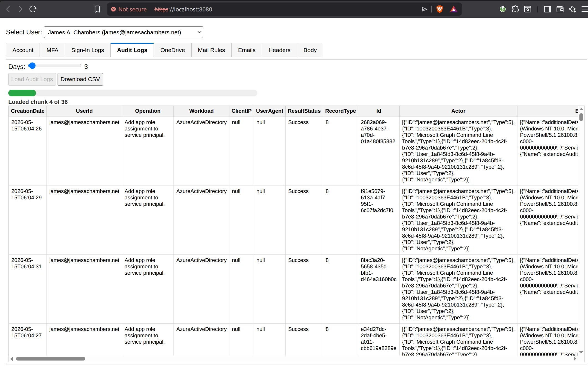Screen dimensions: 588x368
Task: Download the audit logs as CSV
Action: pos(80,79)
